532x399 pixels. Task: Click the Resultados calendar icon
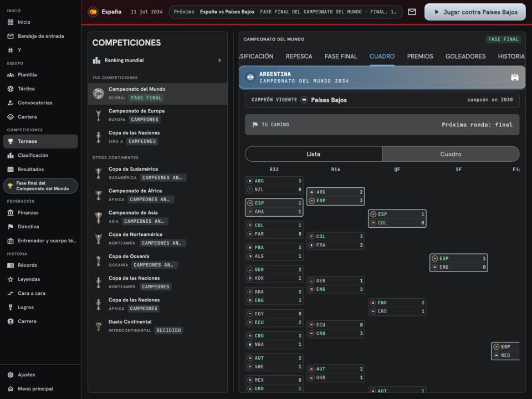click(11, 170)
